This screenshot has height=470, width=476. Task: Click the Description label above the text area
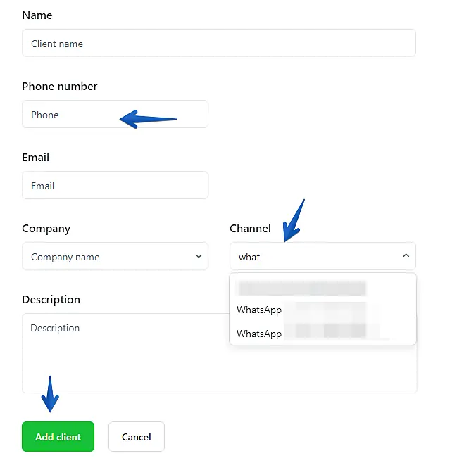click(x=51, y=299)
